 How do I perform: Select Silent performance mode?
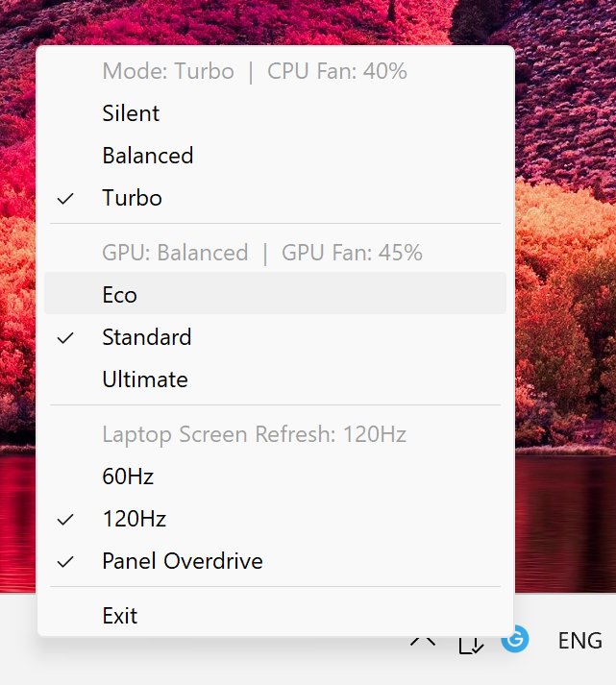(131, 113)
